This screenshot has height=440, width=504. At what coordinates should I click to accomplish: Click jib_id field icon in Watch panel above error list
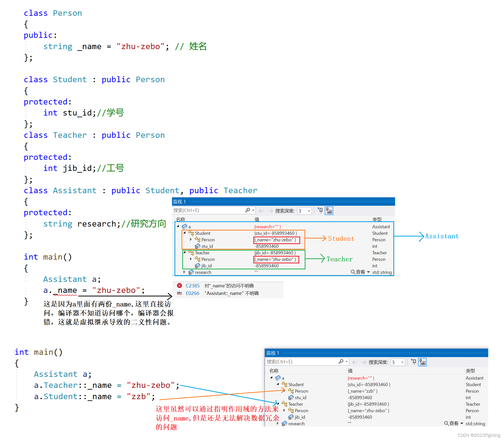[198, 266]
